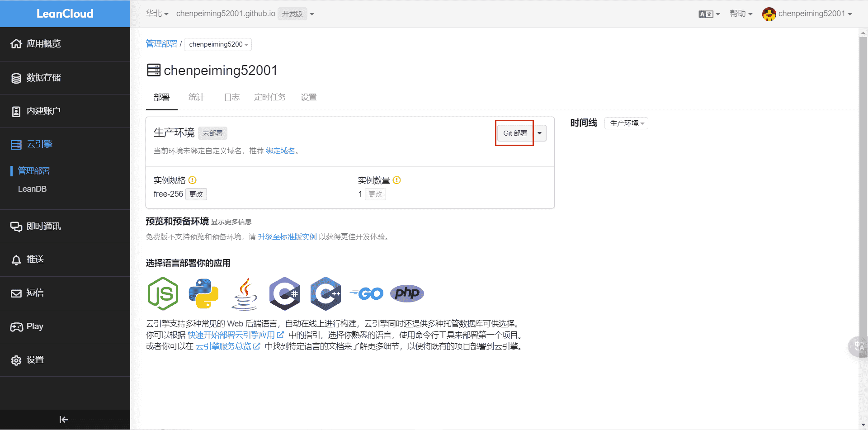Open 云引擎服务总览 link

pyautogui.click(x=228, y=346)
